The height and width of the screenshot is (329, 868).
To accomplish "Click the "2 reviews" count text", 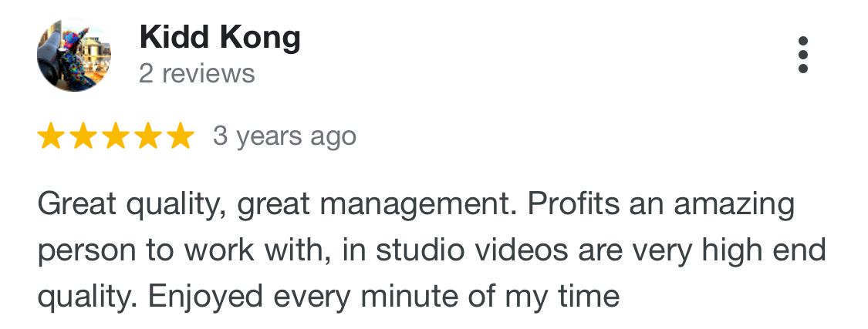I will tap(197, 74).
